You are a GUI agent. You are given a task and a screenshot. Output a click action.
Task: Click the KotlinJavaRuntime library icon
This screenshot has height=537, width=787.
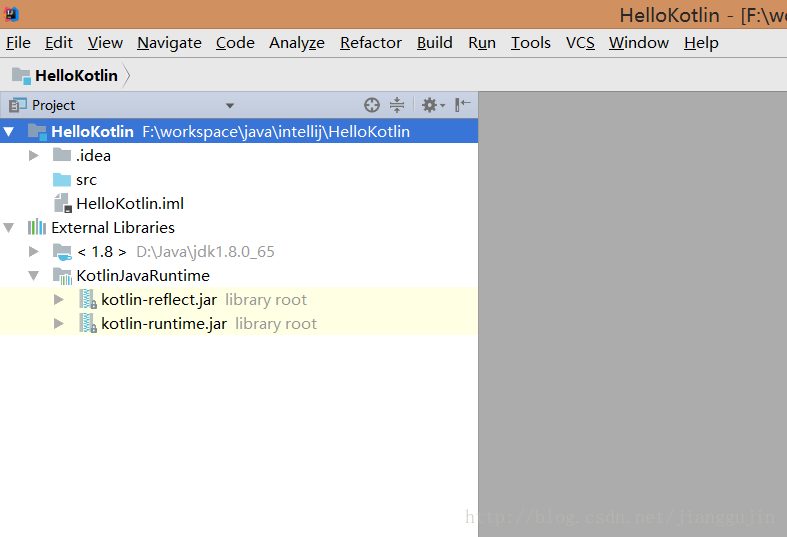coord(62,276)
